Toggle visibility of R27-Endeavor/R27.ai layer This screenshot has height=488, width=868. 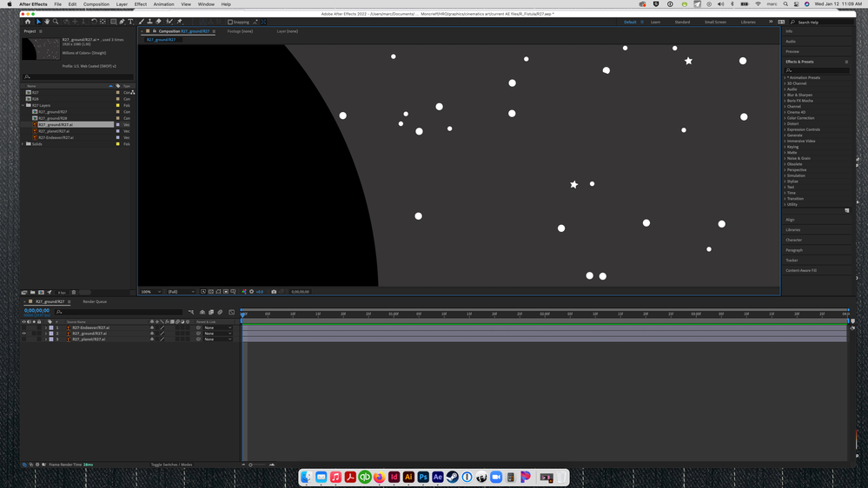click(x=23, y=327)
